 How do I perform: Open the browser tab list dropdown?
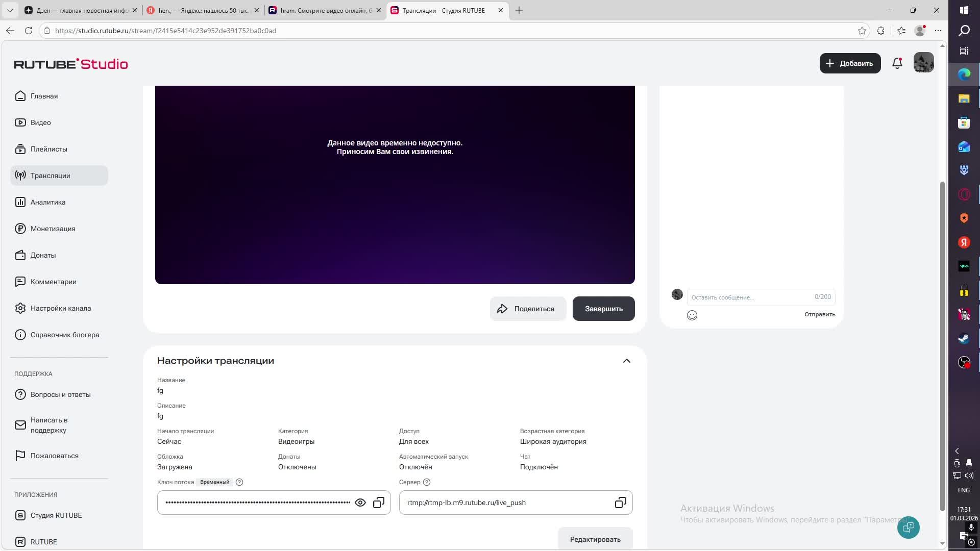tap(10, 10)
